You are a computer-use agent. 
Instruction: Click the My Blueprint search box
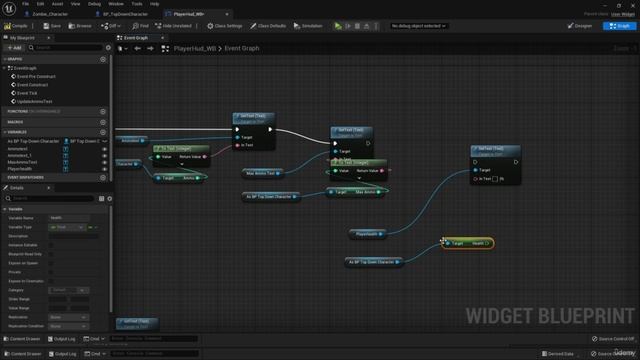(65, 48)
